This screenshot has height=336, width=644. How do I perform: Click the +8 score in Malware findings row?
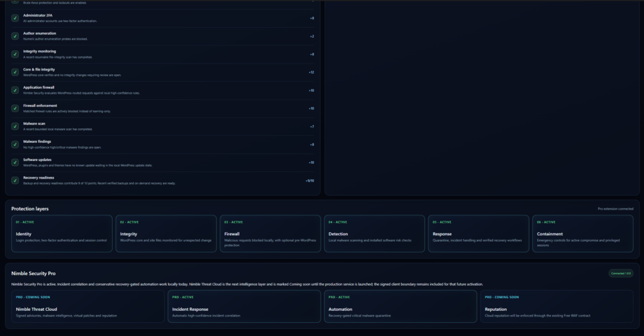(x=312, y=145)
